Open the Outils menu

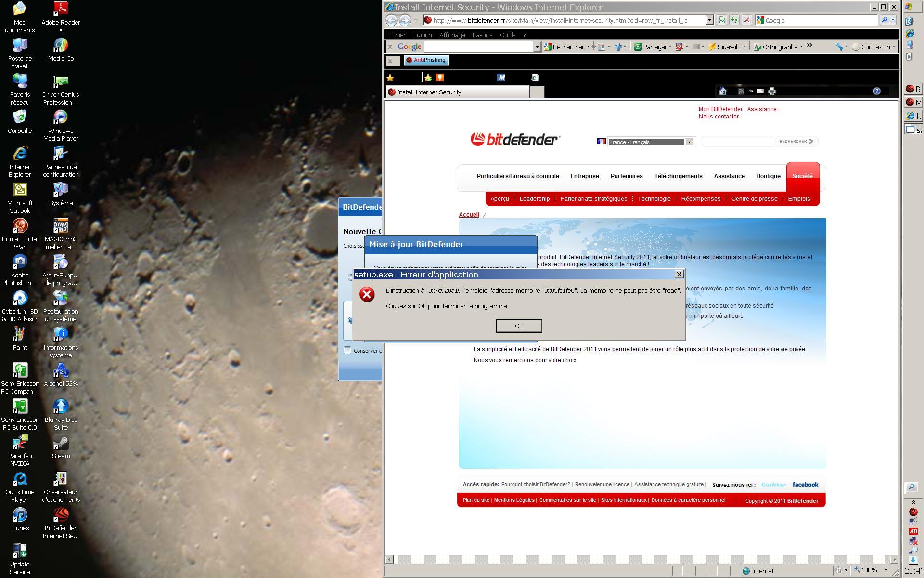(508, 35)
